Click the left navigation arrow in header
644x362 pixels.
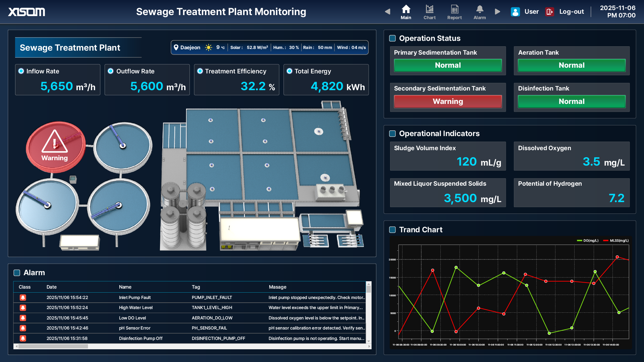(387, 12)
